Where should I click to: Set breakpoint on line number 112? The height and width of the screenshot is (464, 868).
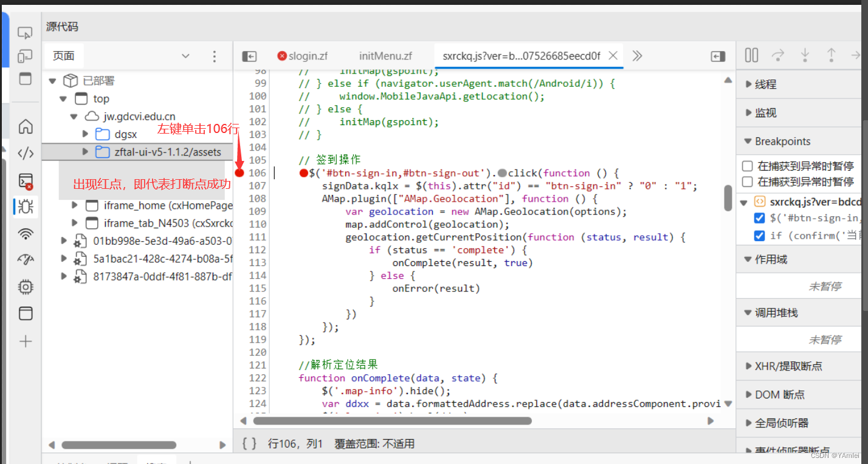tap(258, 250)
